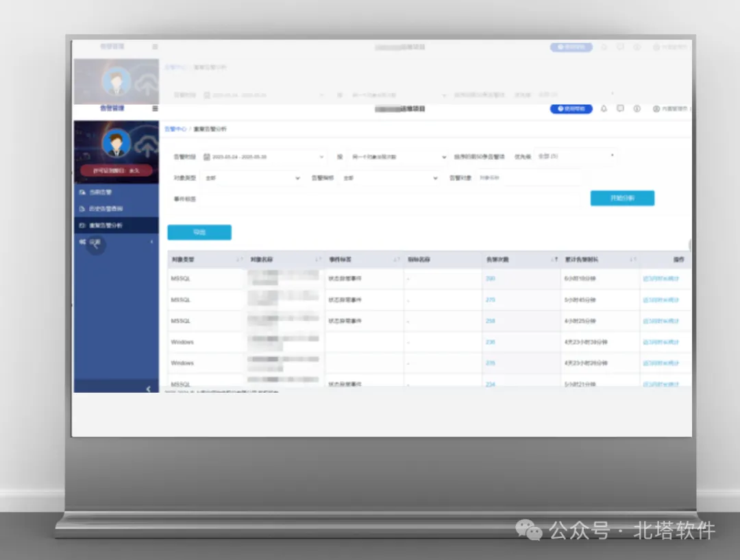Viewport: 740px width, 560px height.
Task: Go to 告警中心 via breadcrumb link
Action: point(175,129)
